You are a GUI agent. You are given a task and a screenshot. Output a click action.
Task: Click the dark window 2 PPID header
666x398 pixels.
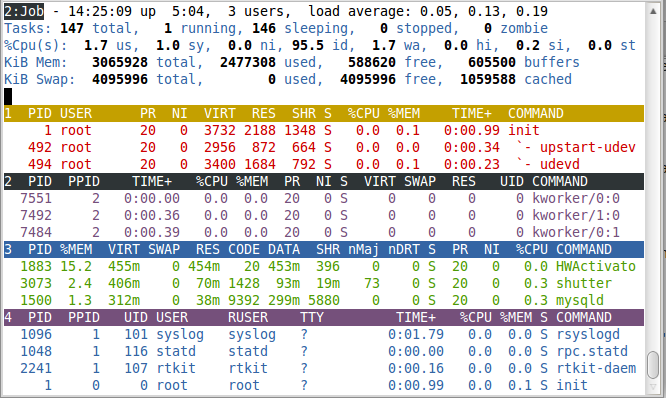84,181
